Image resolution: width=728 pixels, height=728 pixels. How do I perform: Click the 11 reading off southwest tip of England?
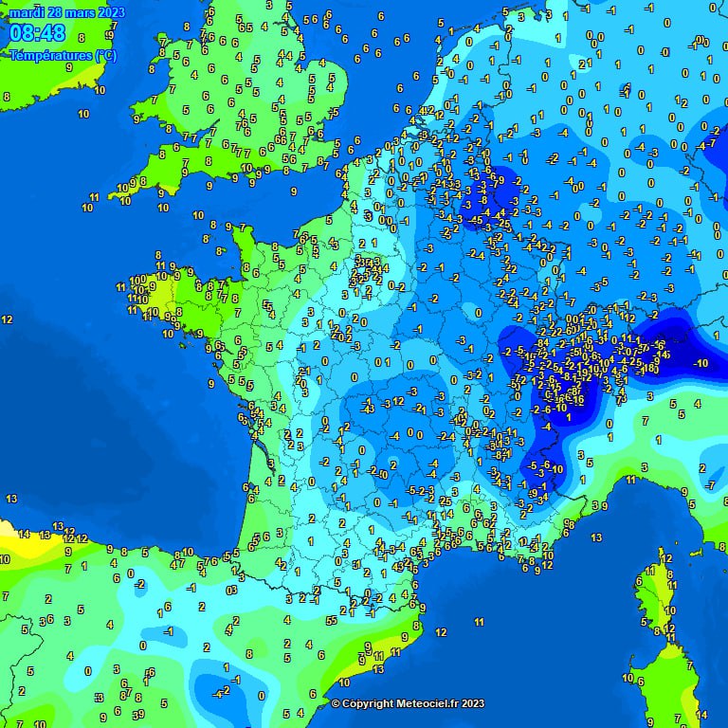click(94, 196)
